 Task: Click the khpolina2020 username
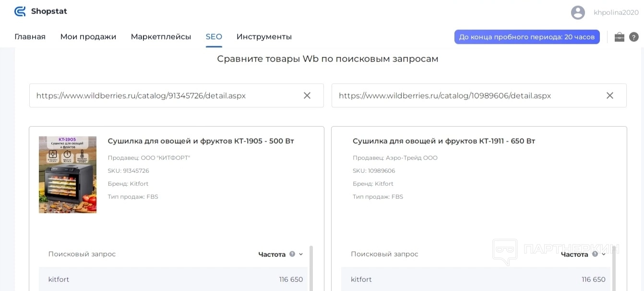coord(616,12)
